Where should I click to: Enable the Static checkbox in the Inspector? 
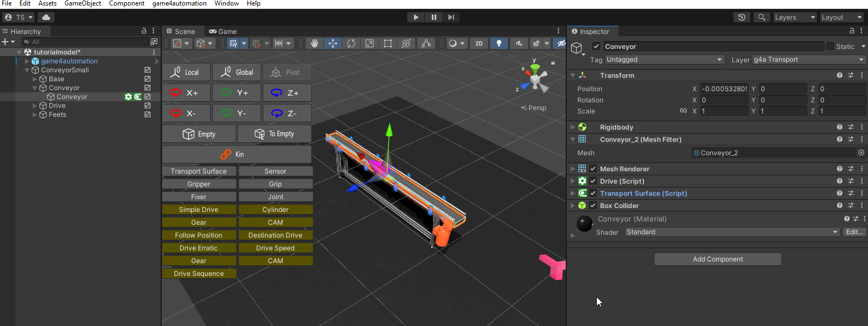pos(830,46)
